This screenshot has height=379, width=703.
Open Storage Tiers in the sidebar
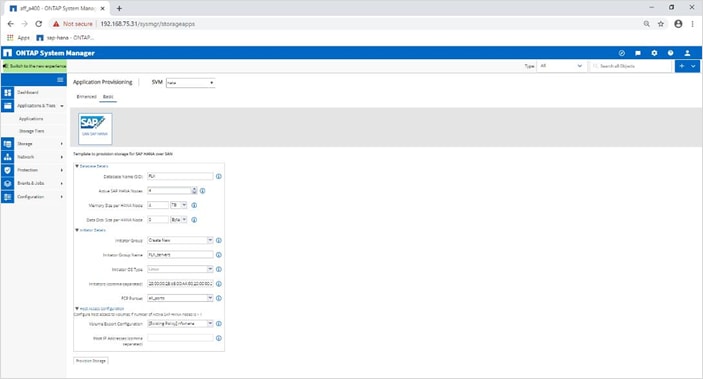[32, 131]
